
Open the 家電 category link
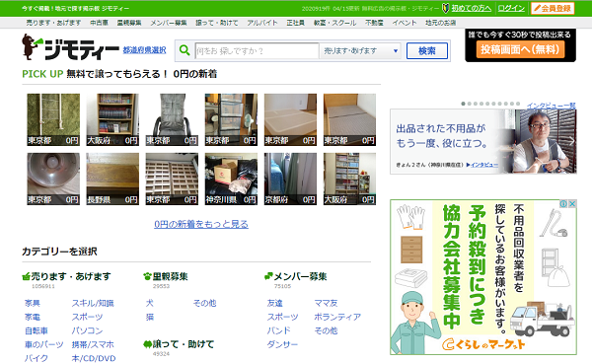pyautogui.click(x=33, y=318)
